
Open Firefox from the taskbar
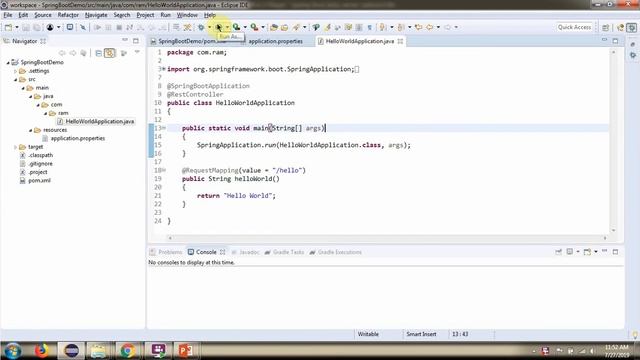(x=41, y=351)
